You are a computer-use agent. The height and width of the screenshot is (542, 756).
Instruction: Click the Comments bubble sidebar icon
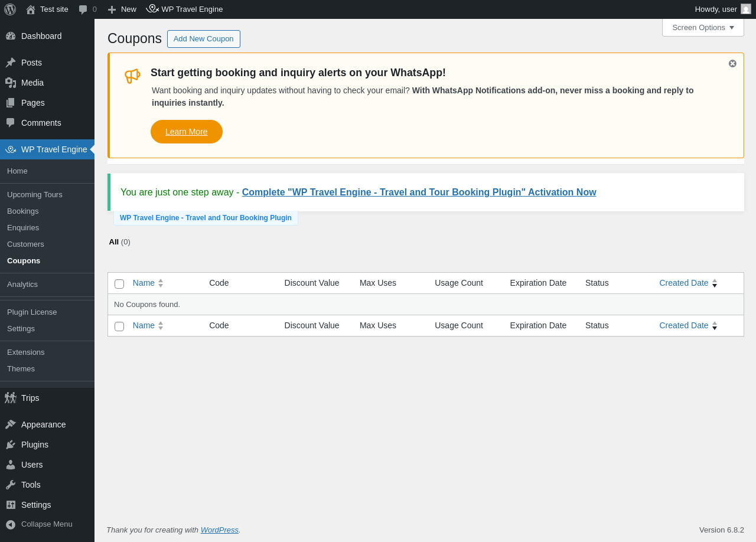point(11,123)
